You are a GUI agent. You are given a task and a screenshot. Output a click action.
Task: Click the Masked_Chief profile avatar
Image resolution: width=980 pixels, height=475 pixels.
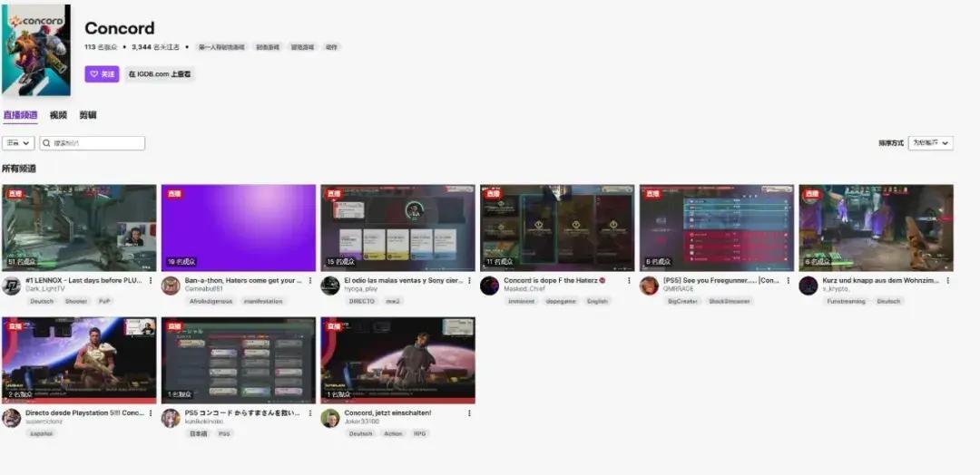[x=490, y=286]
